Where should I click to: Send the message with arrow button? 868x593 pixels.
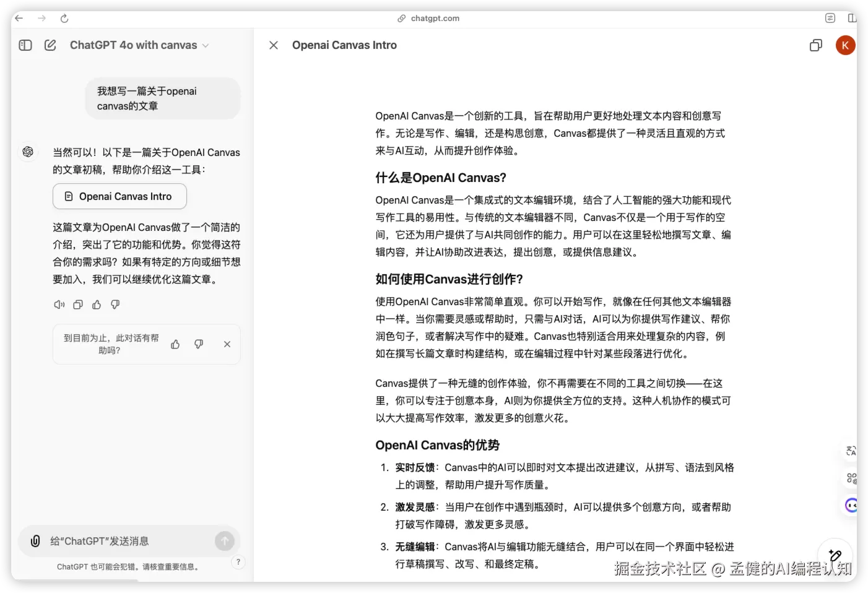[225, 541]
